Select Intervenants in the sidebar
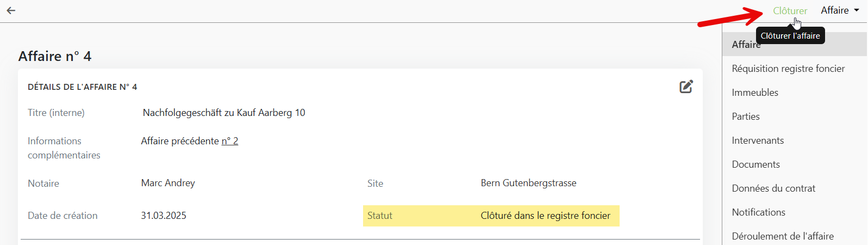The width and height of the screenshot is (868, 245). click(758, 140)
